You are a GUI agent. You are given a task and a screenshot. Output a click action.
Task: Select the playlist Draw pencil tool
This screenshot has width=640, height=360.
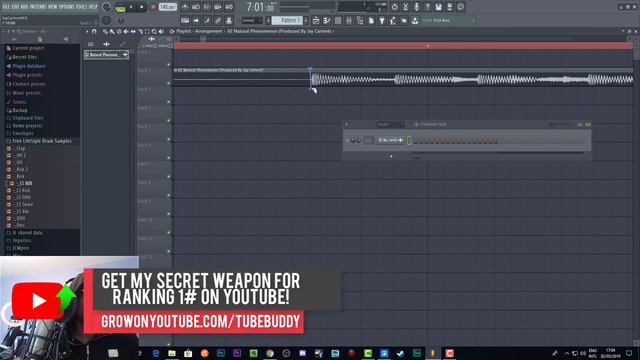(x=105, y=31)
